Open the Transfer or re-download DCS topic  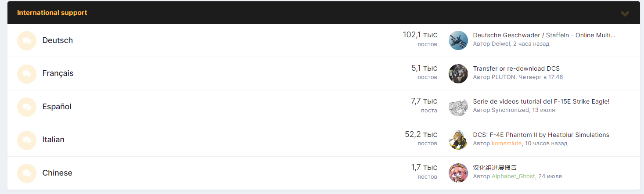click(x=516, y=68)
